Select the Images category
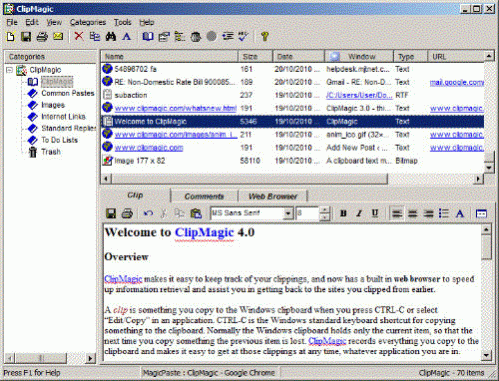This screenshot has height=381, width=499. pos(53,105)
